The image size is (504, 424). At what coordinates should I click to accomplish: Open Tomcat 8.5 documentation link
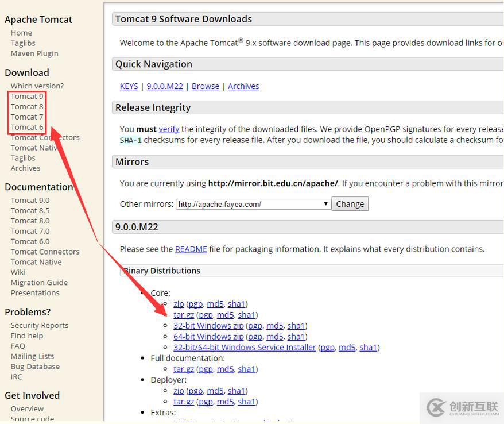(30, 210)
